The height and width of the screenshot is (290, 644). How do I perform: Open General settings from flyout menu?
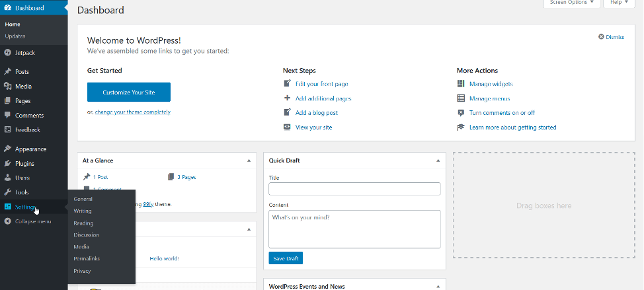pyautogui.click(x=83, y=199)
